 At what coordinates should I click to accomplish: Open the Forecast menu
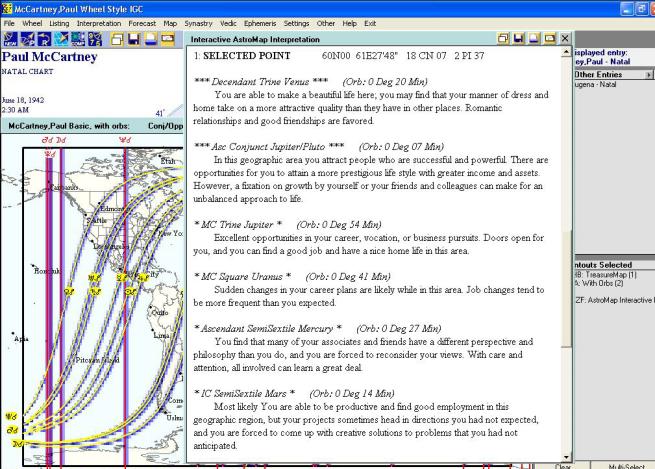[x=142, y=23]
